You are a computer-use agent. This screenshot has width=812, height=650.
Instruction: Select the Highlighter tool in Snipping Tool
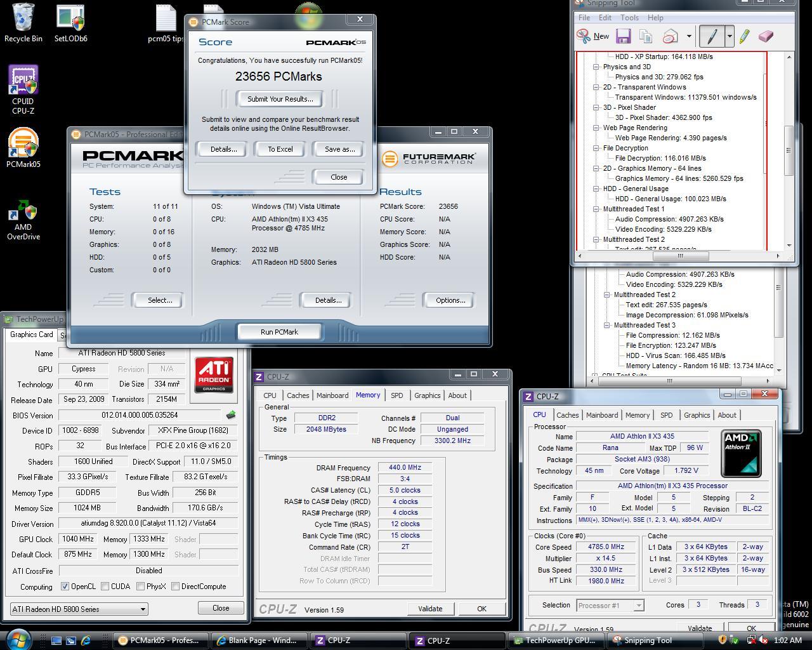(744, 36)
